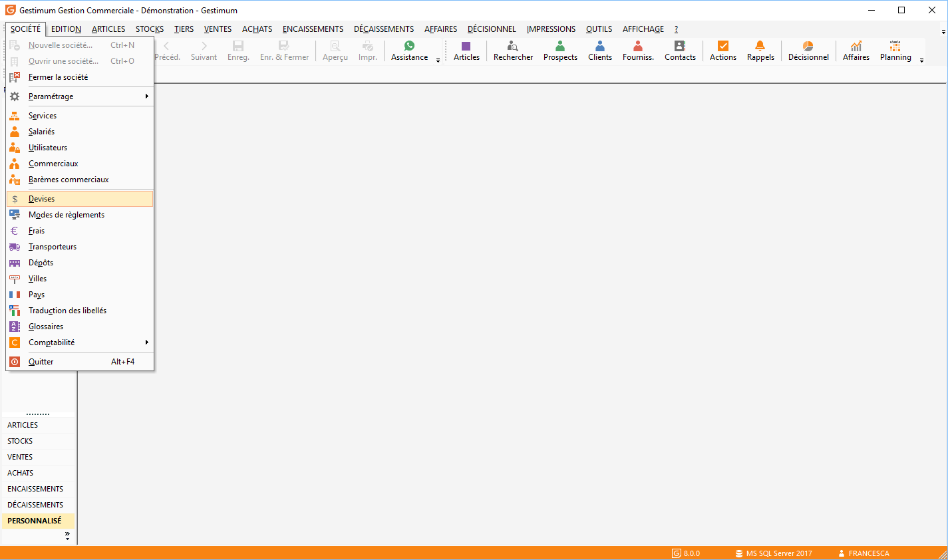Choose Fermer la société
The height and width of the screenshot is (560, 948).
pos(80,77)
